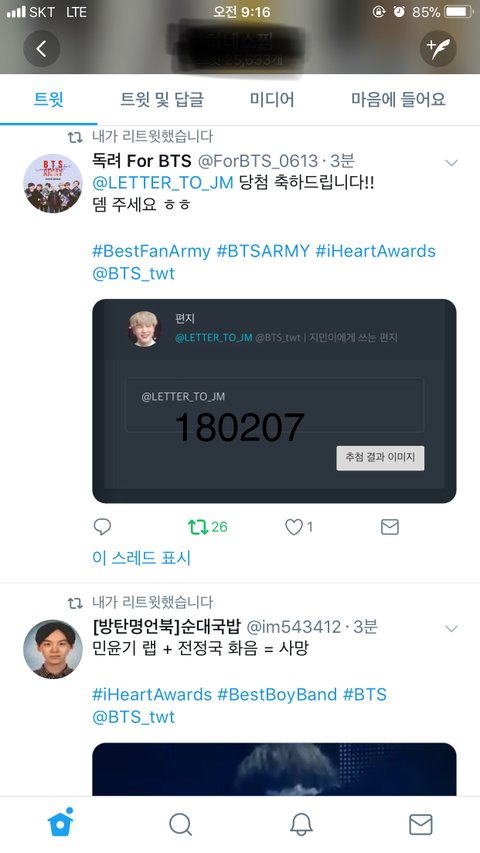Open the Search magnifier in bottom bar
Image resolution: width=480 pixels, height=853 pixels.
tap(180, 824)
